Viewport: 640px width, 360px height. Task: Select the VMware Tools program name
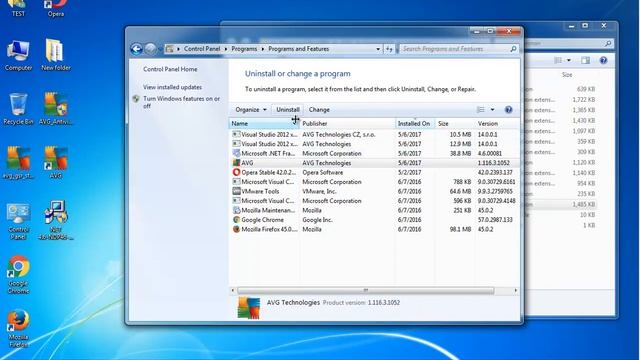tap(260, 191)
